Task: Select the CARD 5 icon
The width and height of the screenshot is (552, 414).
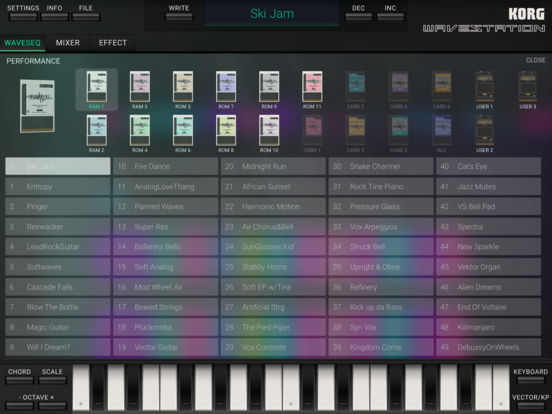Action: point(399,130)
